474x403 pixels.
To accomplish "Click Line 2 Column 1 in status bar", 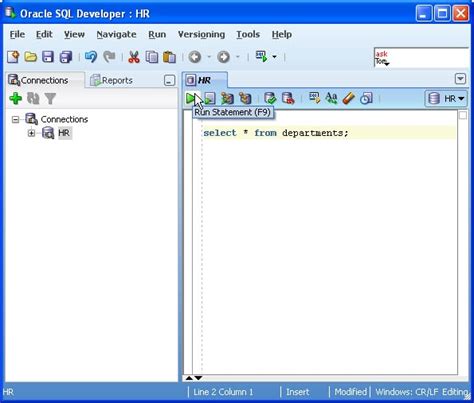I will coord(223,392).
